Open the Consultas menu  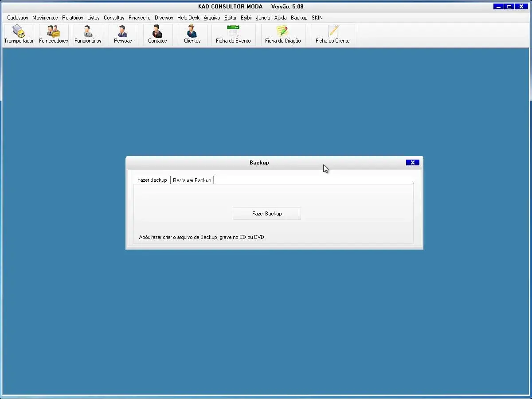(114, 18)
